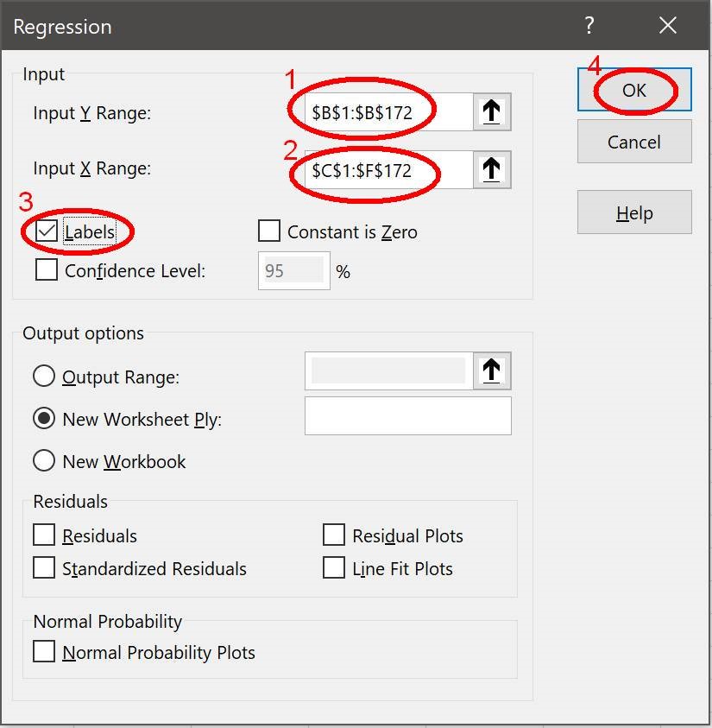This screenshot has height=728, width=712.
Task: Check the Line Fit Plots option
Action: [334, 568]
